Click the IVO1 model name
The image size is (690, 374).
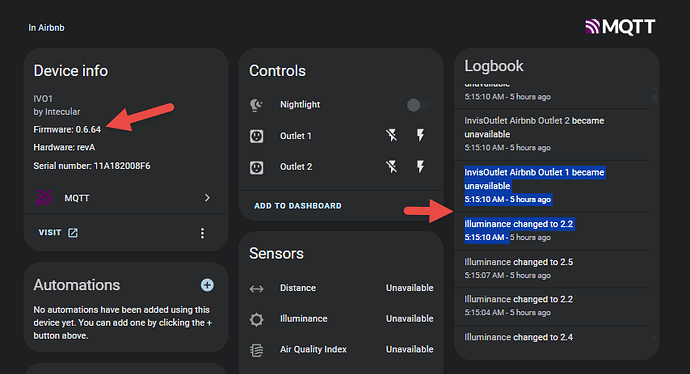[x=43, y=99]
